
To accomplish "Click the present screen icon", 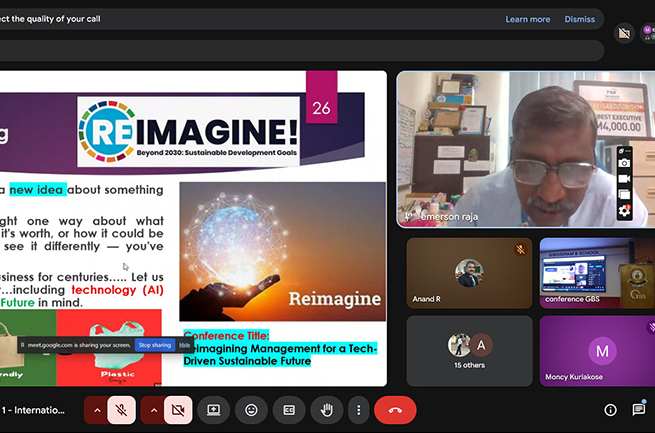I will tap(213, 409).
